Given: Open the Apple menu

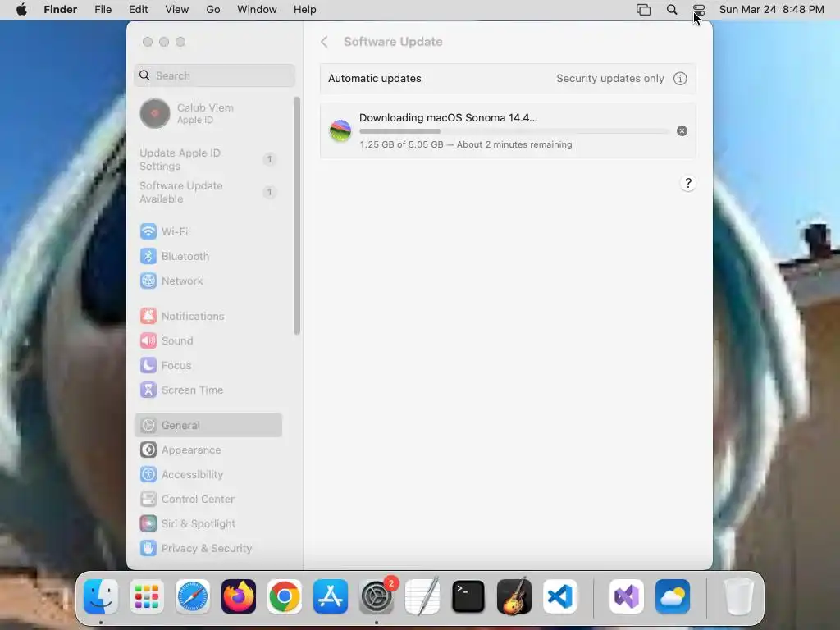Looking at the screenshot, I should point(21,10).
